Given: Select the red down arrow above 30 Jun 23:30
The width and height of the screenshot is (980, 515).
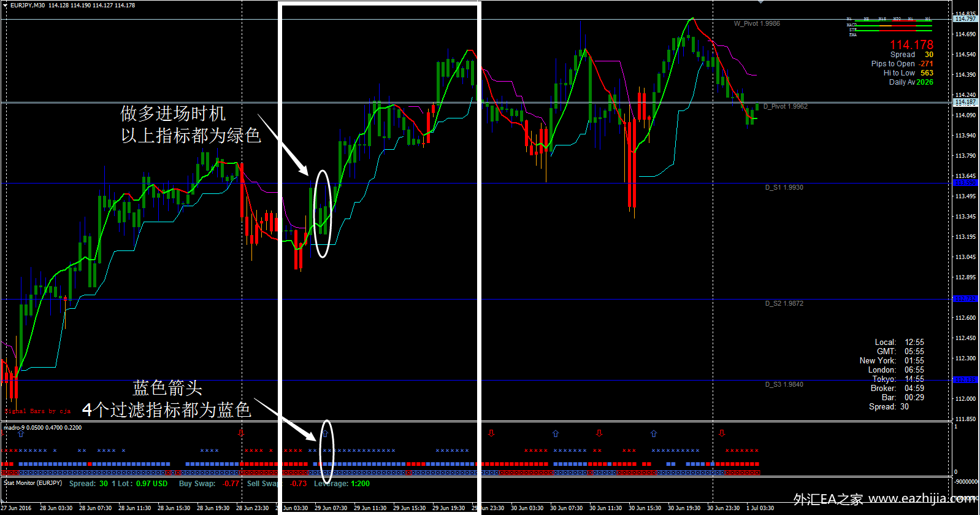Looking at the screenshot, I should pyautogui.click(x=722, y=433).
